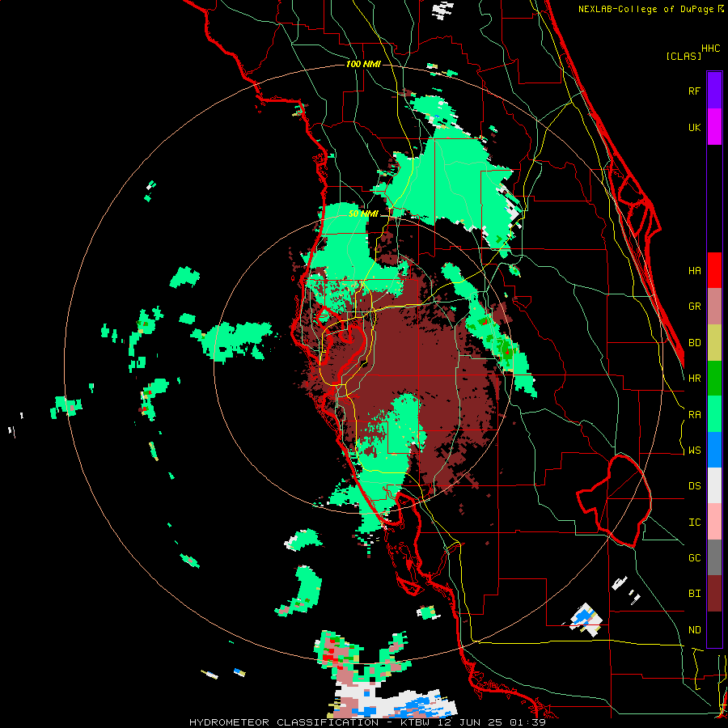
Task: Click the RA light green legend swatch
Action: point(714,414)
